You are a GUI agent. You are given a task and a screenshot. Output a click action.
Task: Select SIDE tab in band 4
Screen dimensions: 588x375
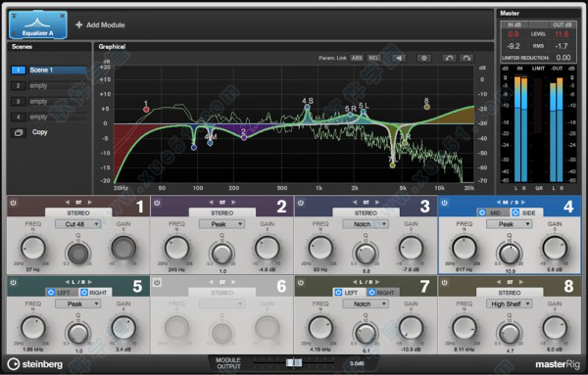[x=525, y=212]
